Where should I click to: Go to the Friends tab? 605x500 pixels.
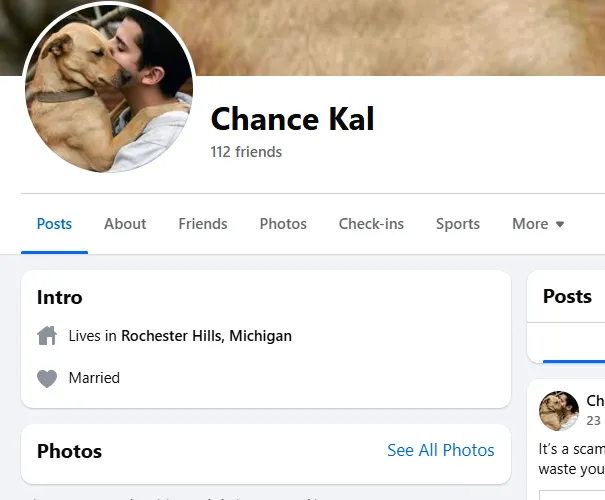pos(203,224)
